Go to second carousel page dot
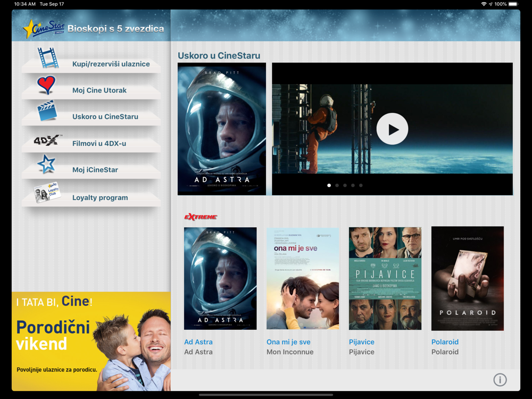The height and width of the screenshot is (399, 532). tap(337, 185)
